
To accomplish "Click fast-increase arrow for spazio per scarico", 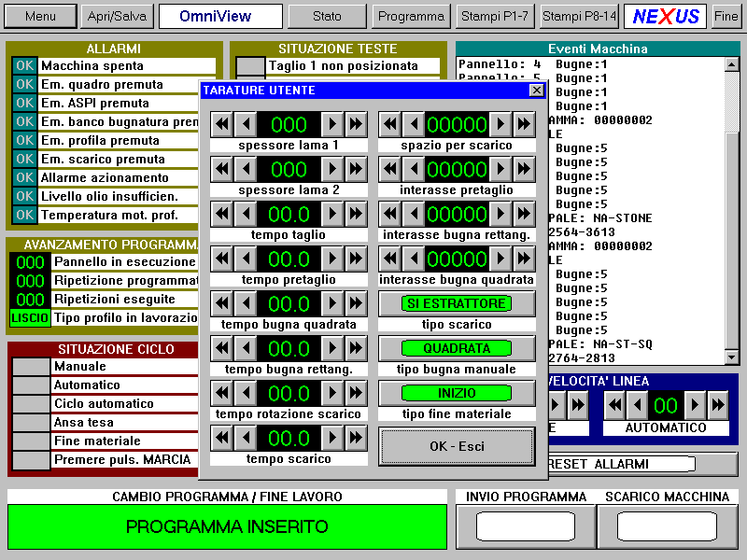I will click(x=524, y=124).
